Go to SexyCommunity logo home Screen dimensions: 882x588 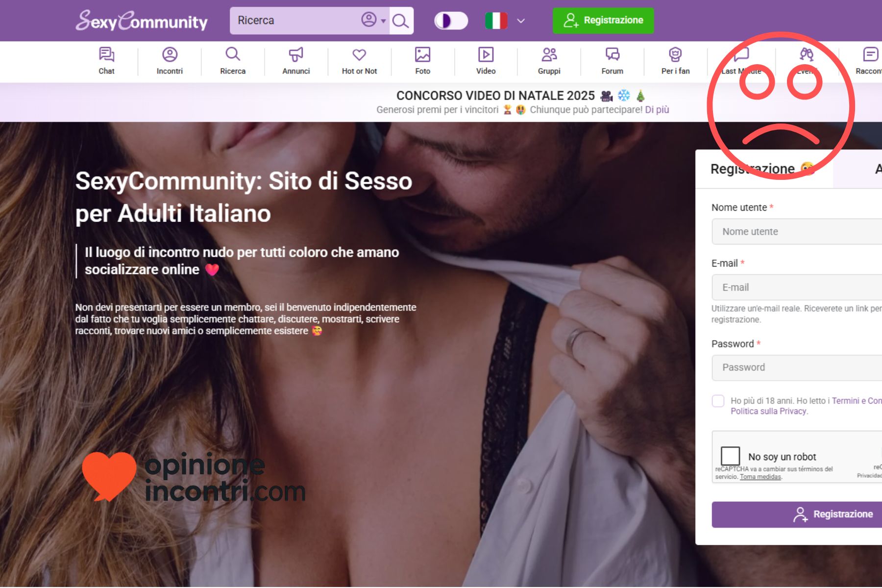pos(142,21)
